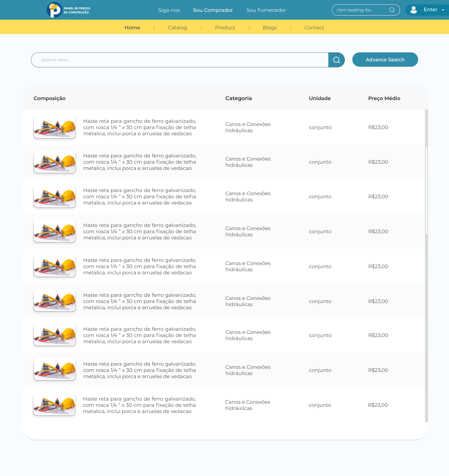The width and height of the screenshot is (449, 476).
Task: Go to the Home tab
Action: [132, 27]
